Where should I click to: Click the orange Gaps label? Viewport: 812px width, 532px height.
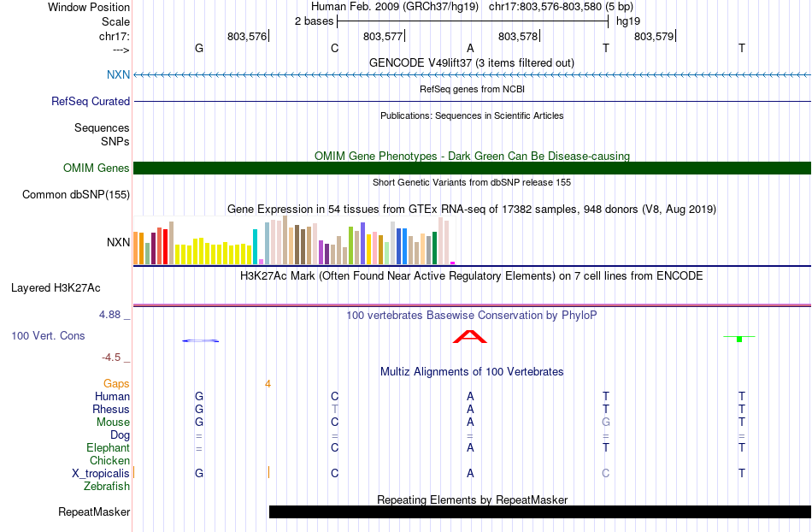pos(116,383)
